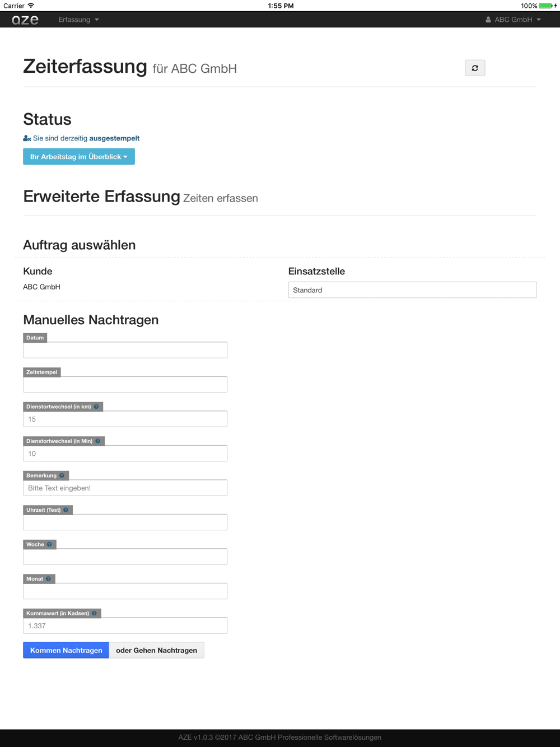Viewport: 560px width, 747px height.
Task: Focus the Bemerkung text field
Action: [125, 488]
